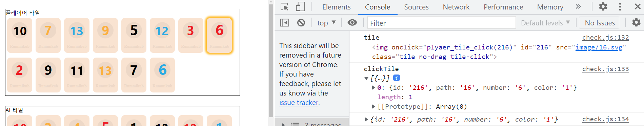Viewport: 644px width, 126px height.
Task: Select the orange 9 player tile
Action: 105,35
